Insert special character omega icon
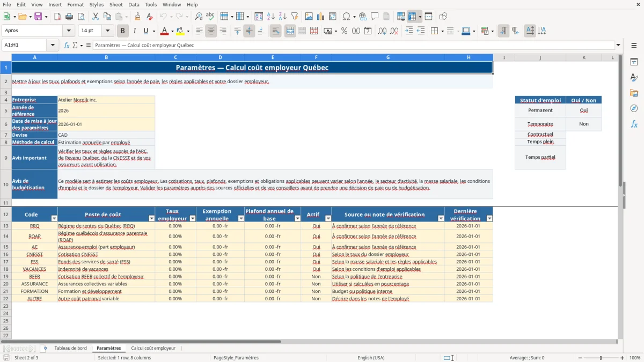The height and width of the screenshot is (362, 644). coord(346,17)
